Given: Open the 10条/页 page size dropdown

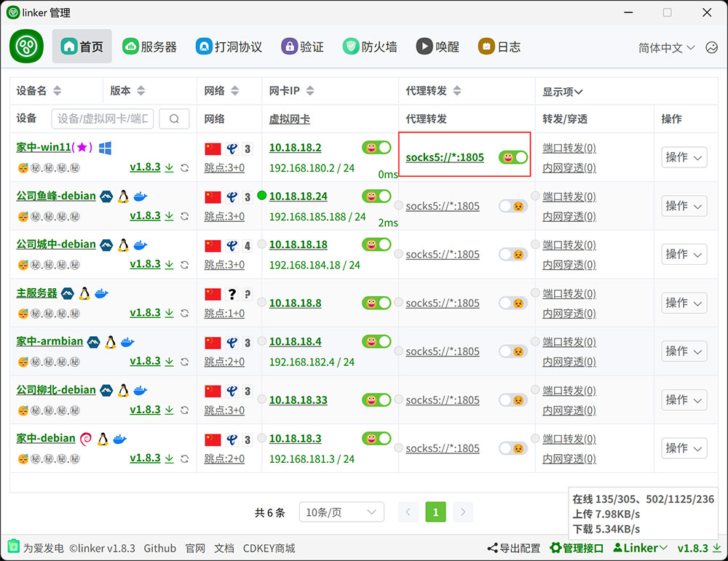Looking at the screenshot, I should (341, 512).
